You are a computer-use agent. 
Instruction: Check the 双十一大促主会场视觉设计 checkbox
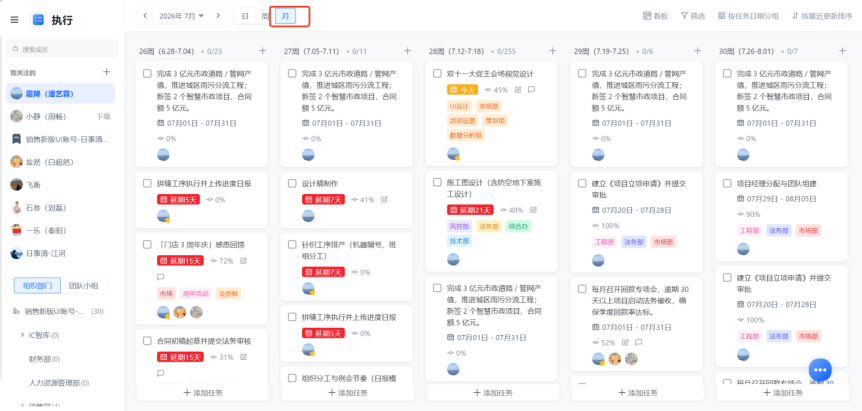438,74
